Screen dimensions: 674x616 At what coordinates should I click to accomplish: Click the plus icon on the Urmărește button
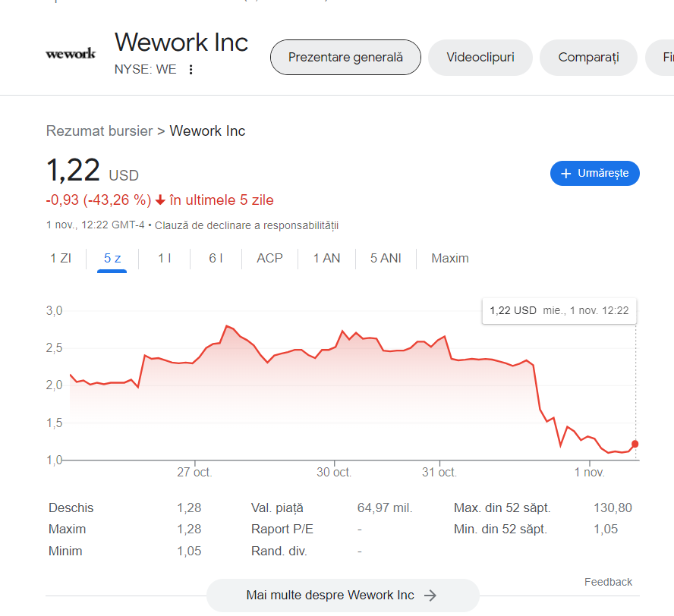[x=566, y=174]
